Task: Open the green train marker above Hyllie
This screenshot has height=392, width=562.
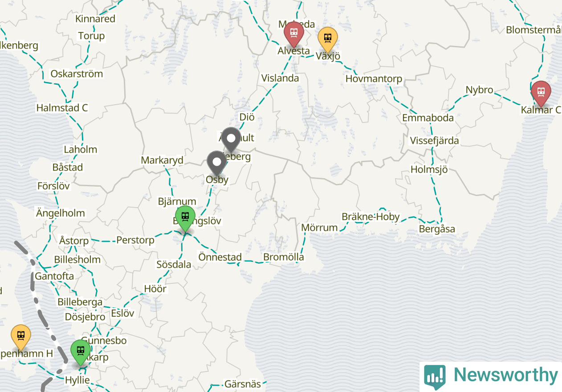Action: (81, 352)
